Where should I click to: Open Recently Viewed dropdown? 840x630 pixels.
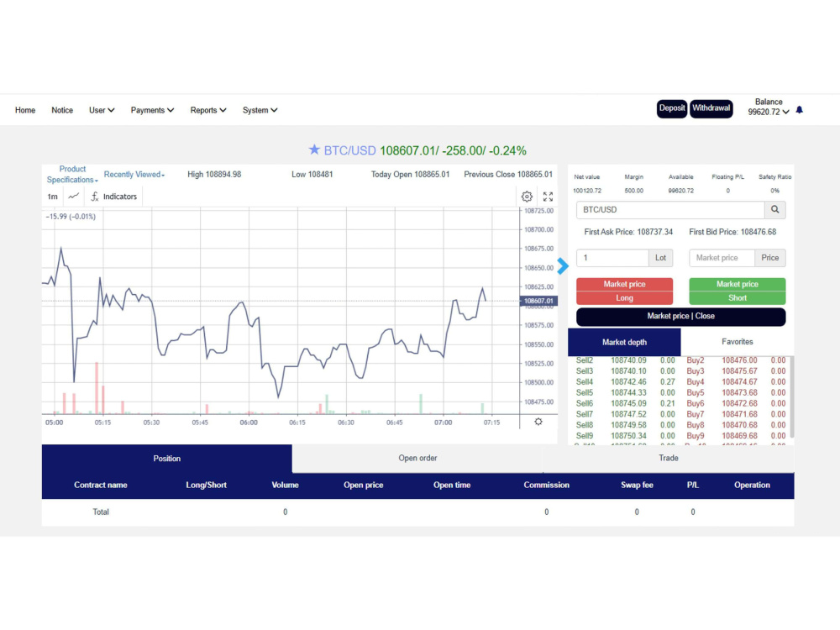(134, 175)
